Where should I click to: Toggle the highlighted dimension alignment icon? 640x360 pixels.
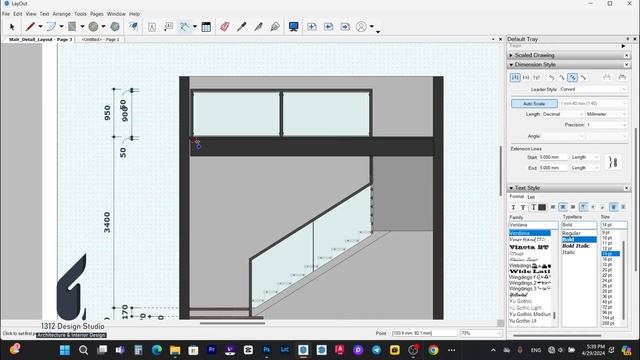point(573,77)
